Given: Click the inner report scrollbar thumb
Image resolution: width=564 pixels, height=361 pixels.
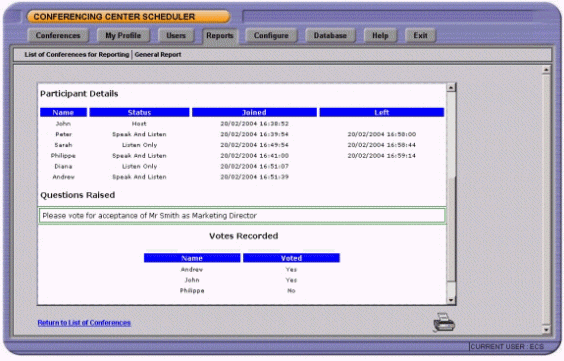Looking at the screenshot, I should click(x=451, y=228).
